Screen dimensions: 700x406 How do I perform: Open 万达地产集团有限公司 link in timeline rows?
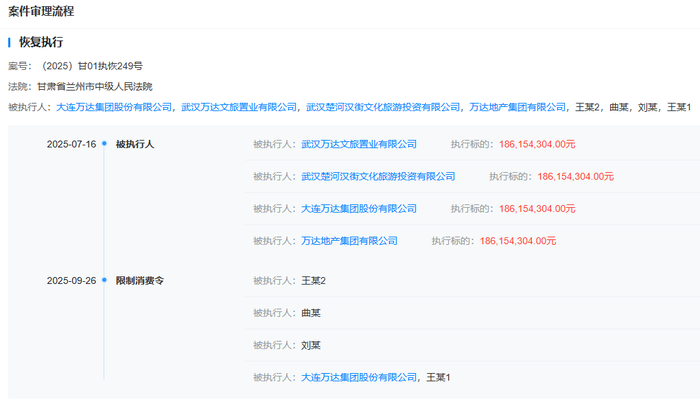coord(349,241)
